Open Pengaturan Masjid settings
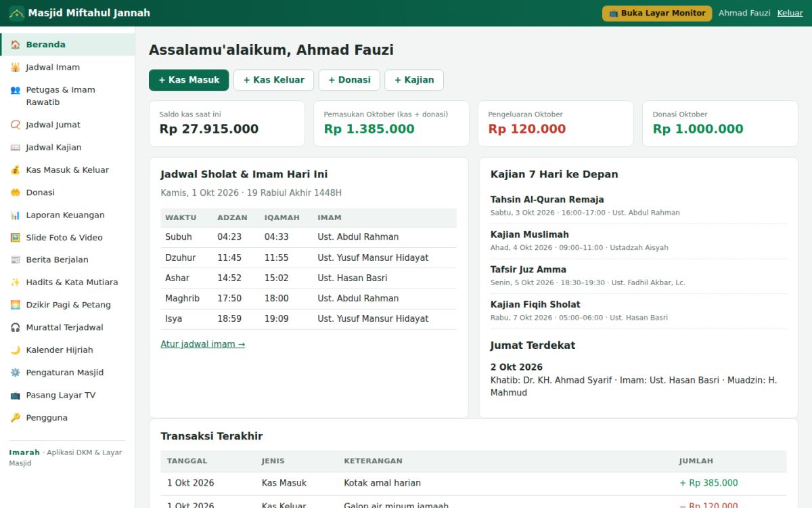This screenshot has width=812, height=508. [x=67, y=373]
